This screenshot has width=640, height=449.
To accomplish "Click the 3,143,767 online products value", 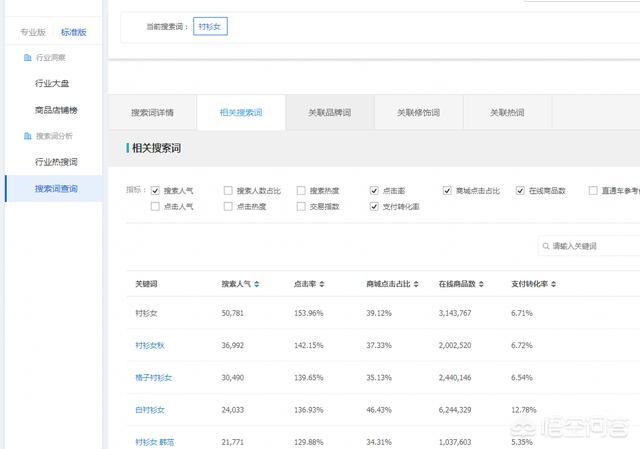I will tap(455, 313).
